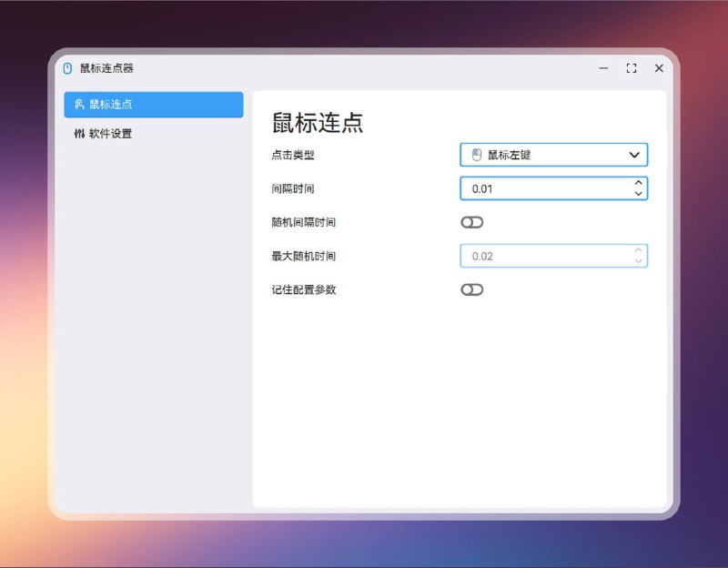Click the 鼠标连点 page heading
728x568 pixels.
[318, 122]
